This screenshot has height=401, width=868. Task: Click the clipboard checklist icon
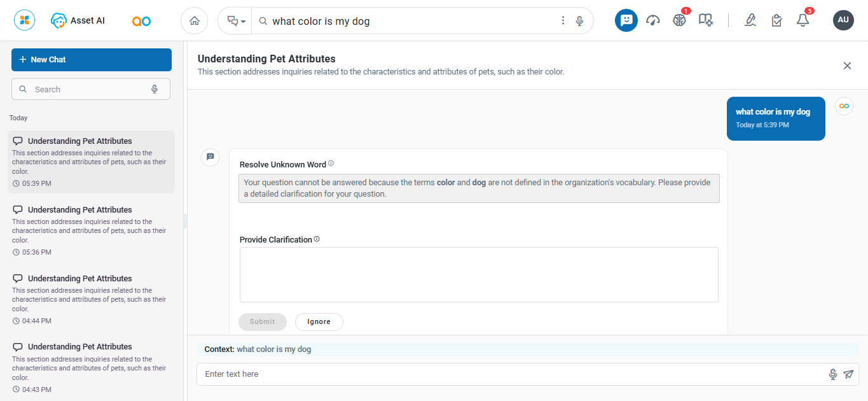coord(776,20)
